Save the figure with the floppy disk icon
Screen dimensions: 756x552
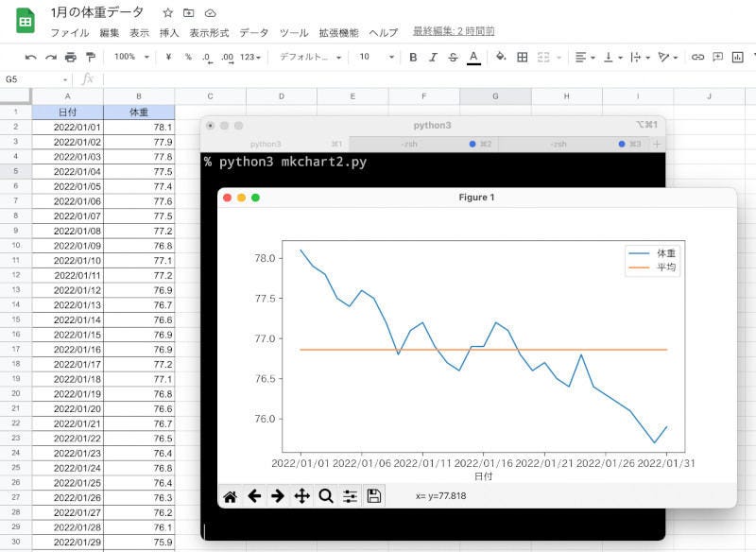(x=373, y=495)
